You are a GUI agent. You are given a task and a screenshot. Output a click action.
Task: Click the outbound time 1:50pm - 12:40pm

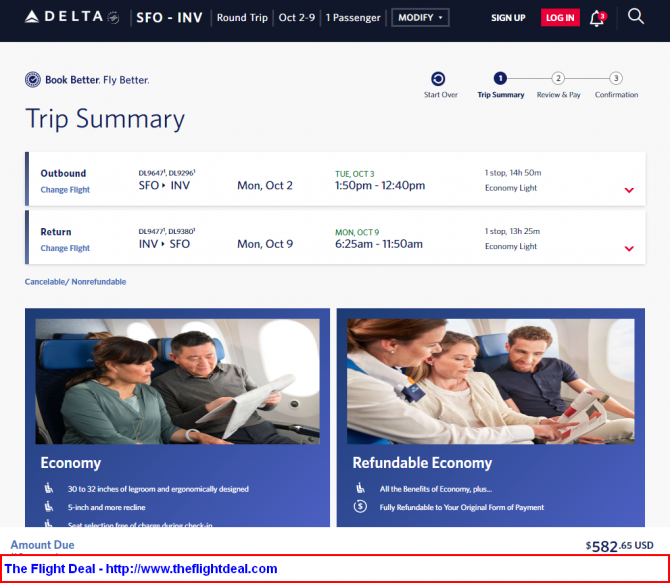[x=380, y=186]
